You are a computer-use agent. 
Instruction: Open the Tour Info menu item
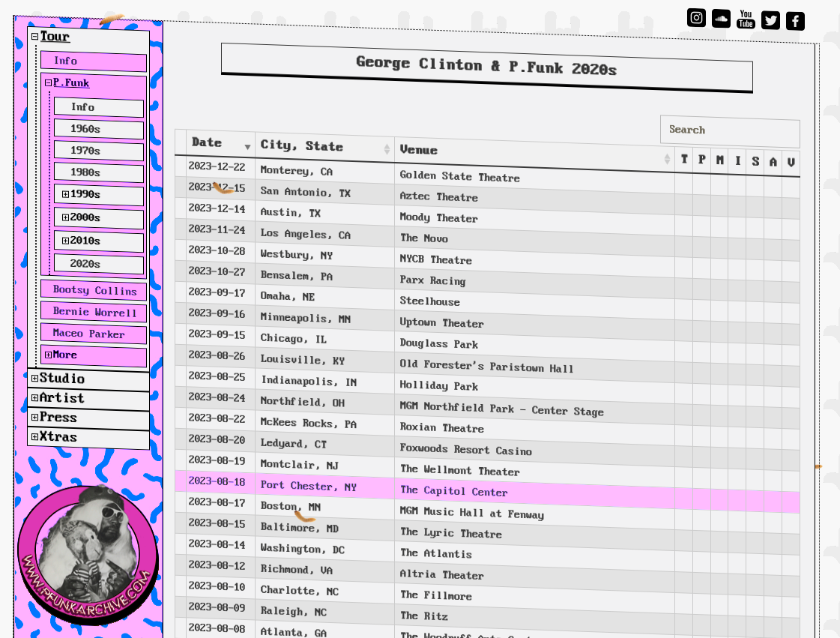(94, 61)
